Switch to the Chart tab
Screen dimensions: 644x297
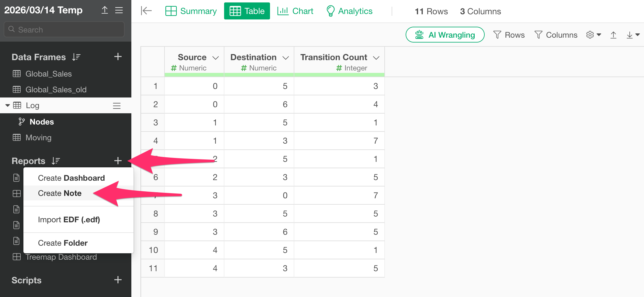[x=295, y=11]
